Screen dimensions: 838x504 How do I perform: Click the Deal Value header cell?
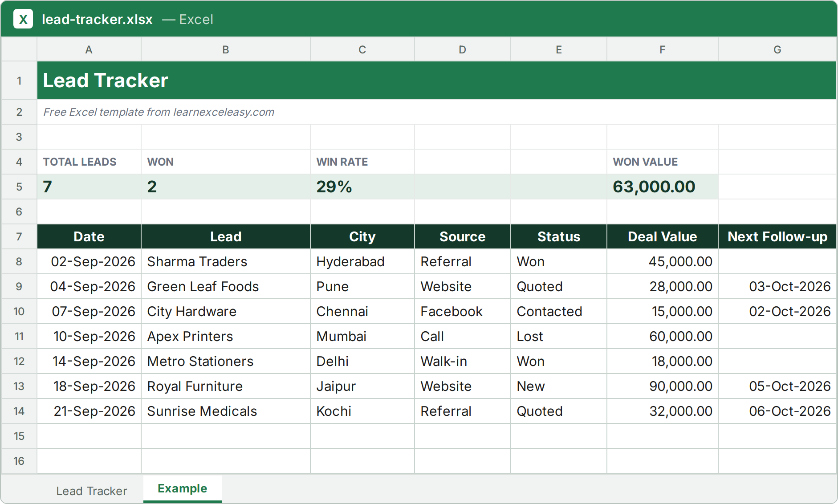(x=663, y=236)
